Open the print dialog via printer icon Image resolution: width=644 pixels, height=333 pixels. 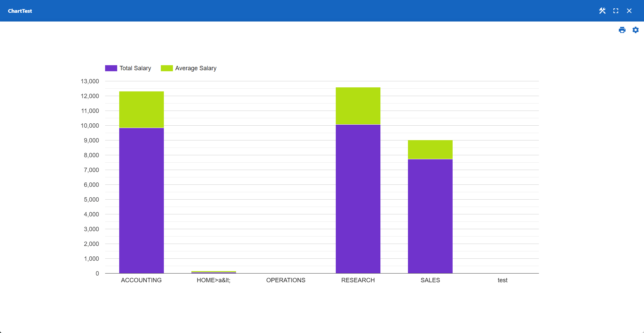coord(622,30)
